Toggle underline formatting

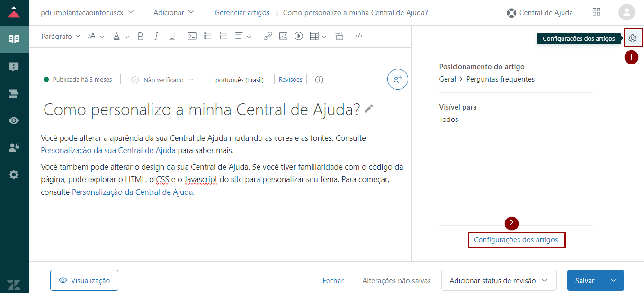[x=172, y=37]
